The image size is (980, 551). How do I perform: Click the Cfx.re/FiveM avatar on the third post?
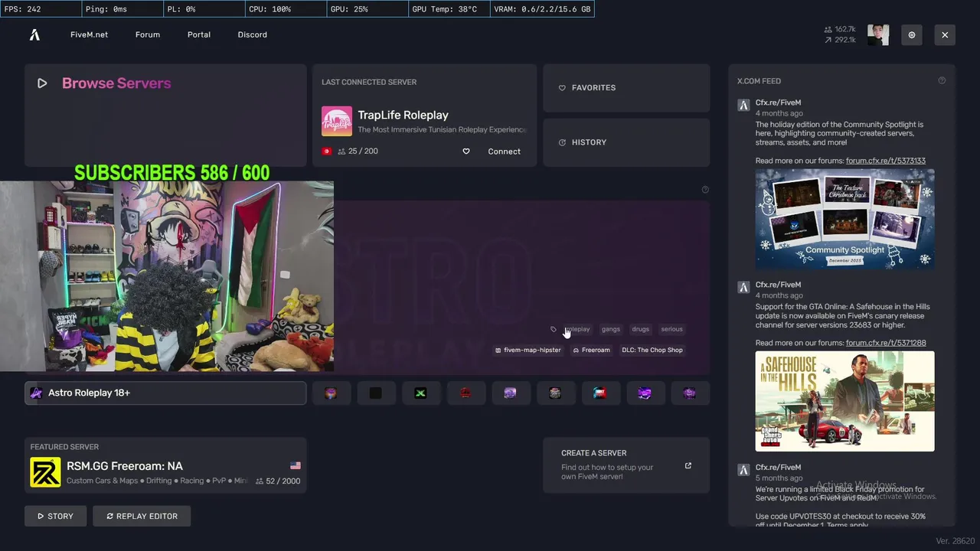(743, 469)
